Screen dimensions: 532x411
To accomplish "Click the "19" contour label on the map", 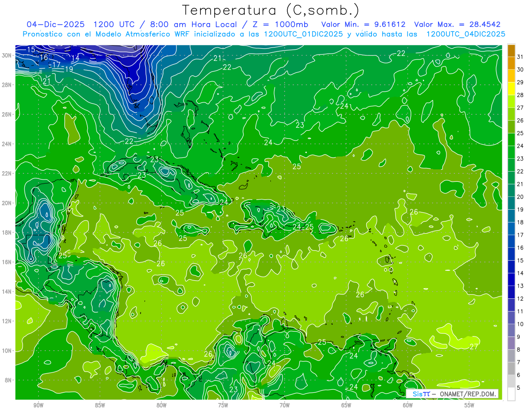I will (x=69, y=69).
